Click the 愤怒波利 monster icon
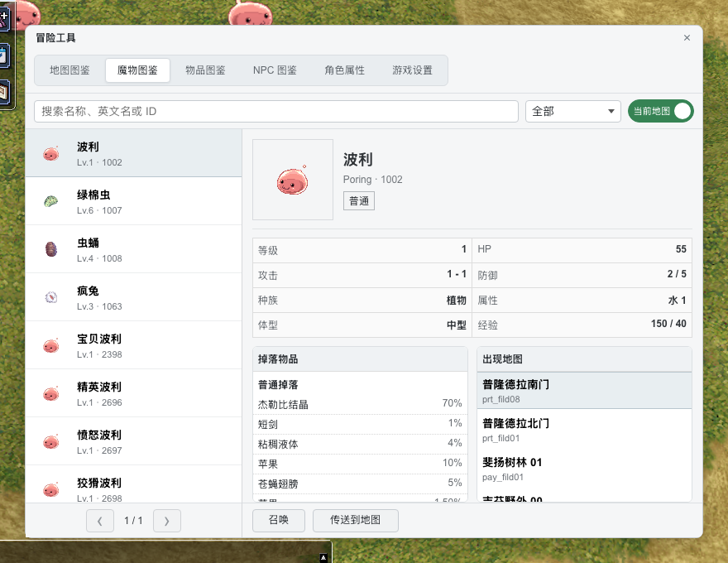 click(51, 440)
